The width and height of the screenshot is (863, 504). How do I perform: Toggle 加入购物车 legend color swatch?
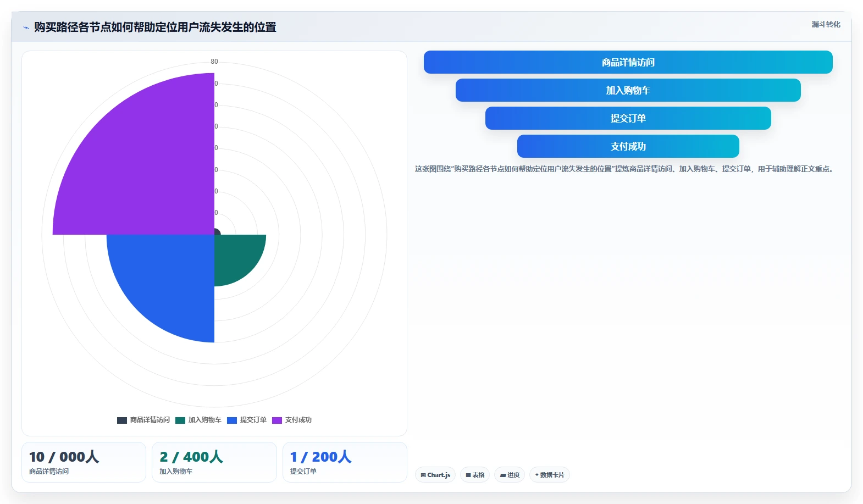click(180, 420)
